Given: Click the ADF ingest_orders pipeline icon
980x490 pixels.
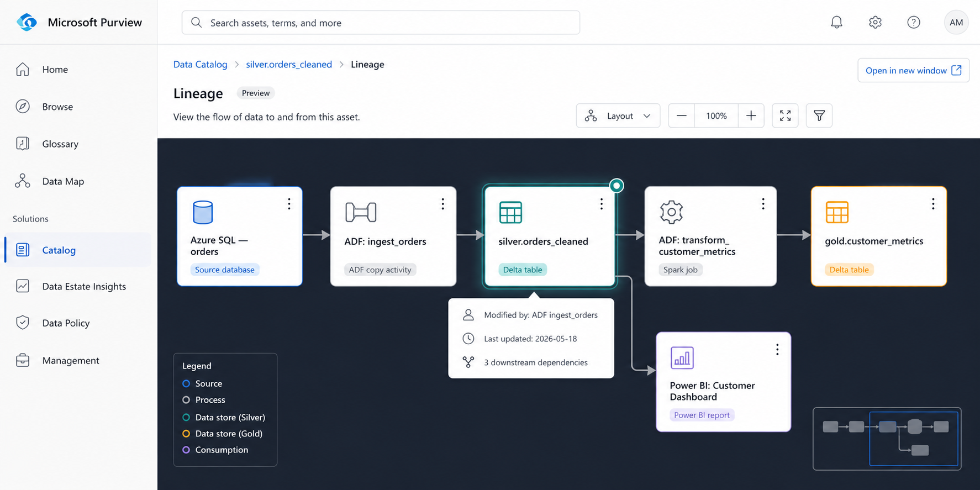Looking at the screenshot, I should pyautogui.click(x=361, y=212).
